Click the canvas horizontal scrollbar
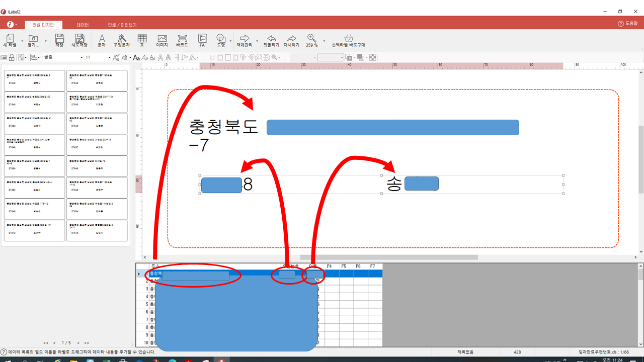 (389, 257)
